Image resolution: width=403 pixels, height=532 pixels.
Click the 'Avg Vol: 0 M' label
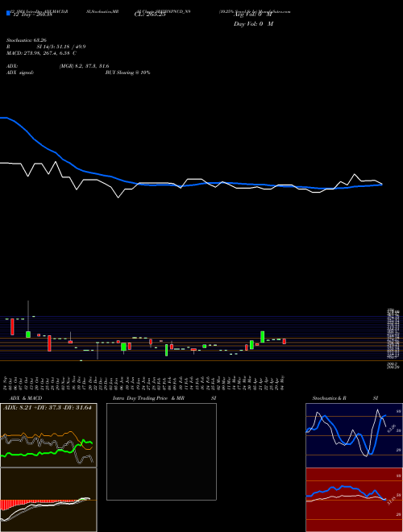point(253,15)
